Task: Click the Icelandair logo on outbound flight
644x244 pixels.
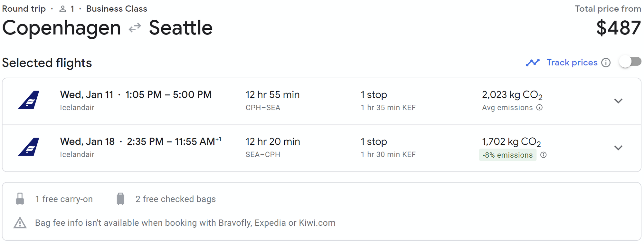Action: click(x=29, y=100)
